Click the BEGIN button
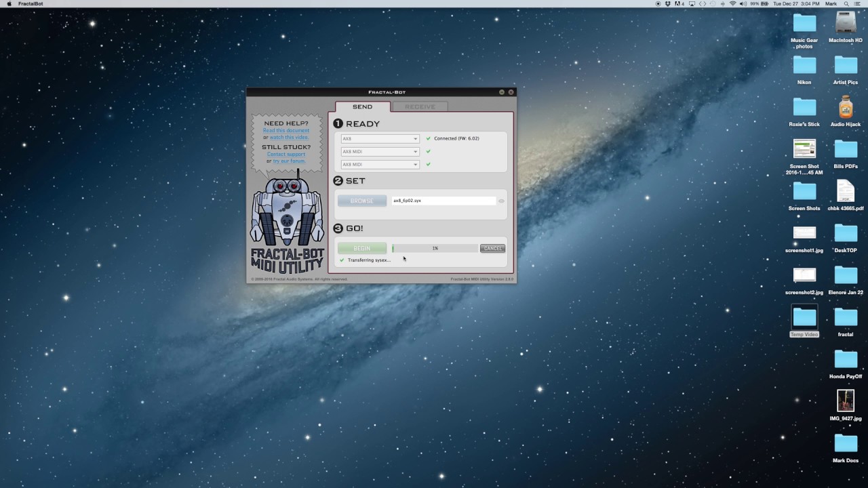 [362, 248]
